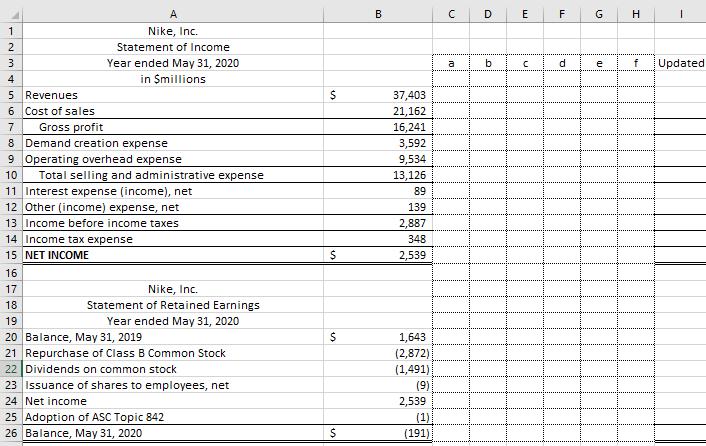Select the 'Income tax expense' cell

173,239
